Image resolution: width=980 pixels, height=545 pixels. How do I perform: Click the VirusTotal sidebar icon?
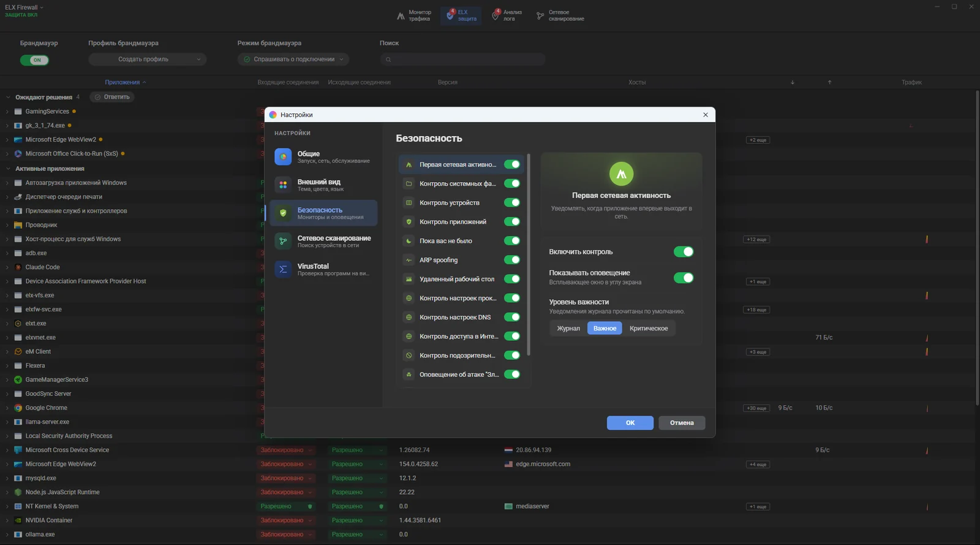[x=283, y=270]
